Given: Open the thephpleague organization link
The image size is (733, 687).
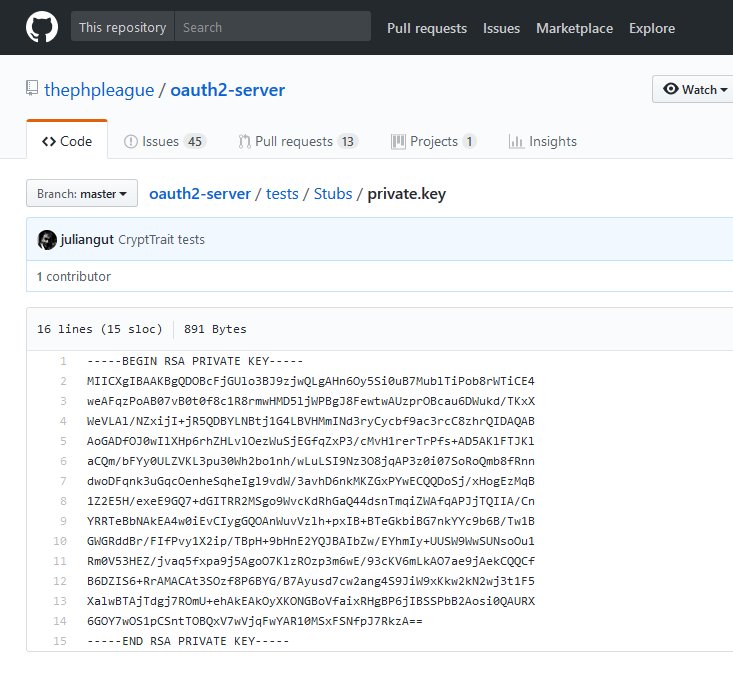Looking at the screenshot, I should coord(99,90).
